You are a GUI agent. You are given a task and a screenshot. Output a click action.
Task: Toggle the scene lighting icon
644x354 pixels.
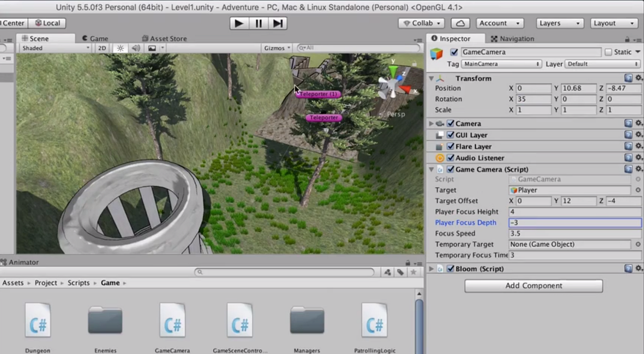tap(120, 48)
